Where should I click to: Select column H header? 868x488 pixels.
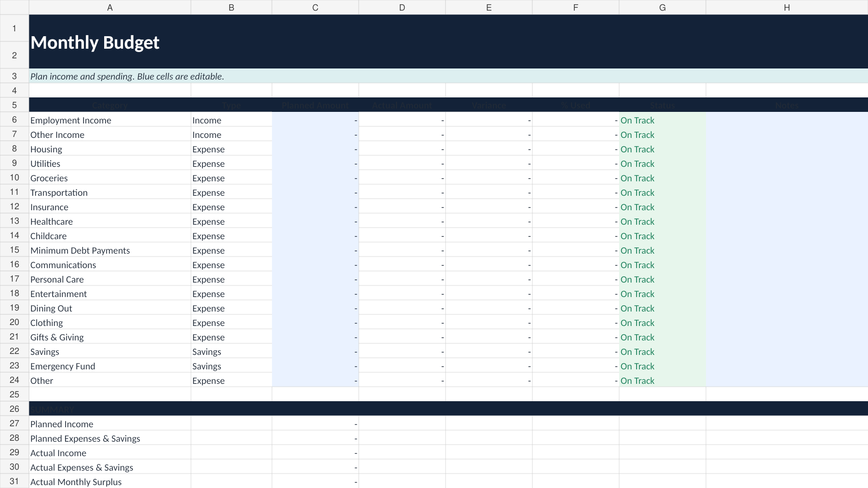point(787,7)
